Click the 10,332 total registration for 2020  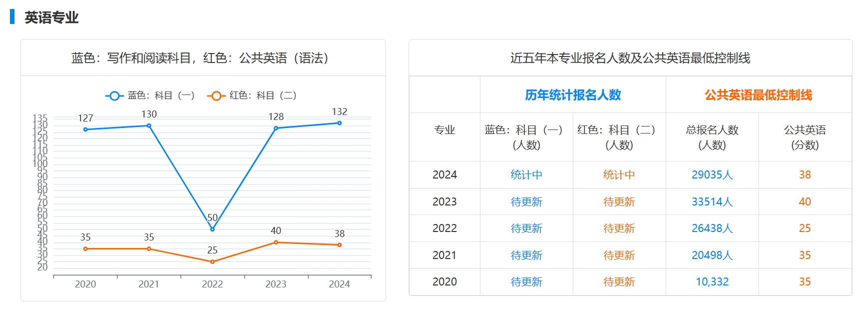coord(712,282)
